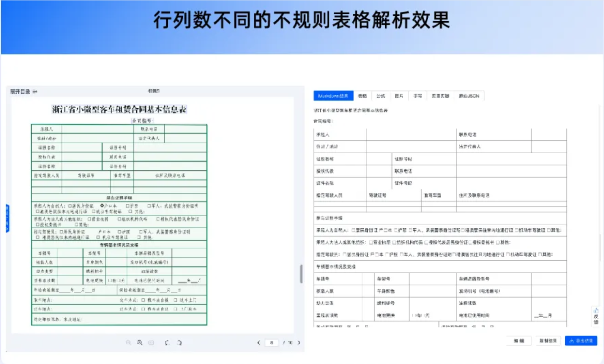Click the 法定代表人 cell in the result table
The height and width of the screenshot is (364, 604).
[494, 147]
